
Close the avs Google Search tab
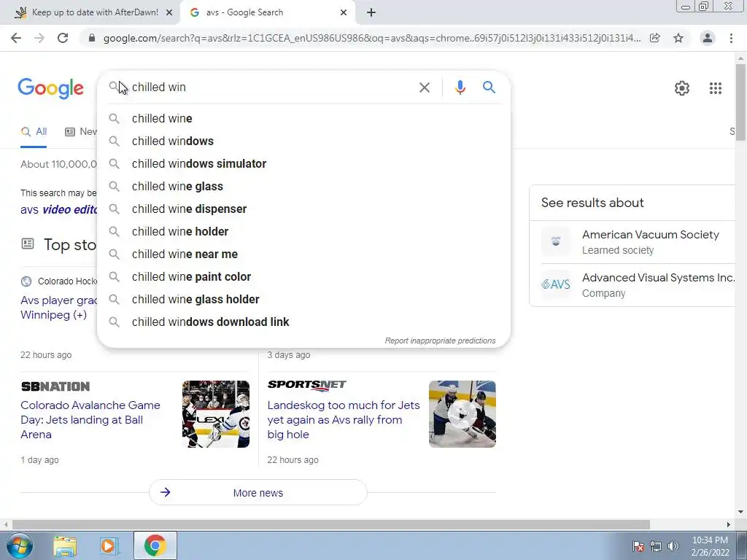coord(344,12)
